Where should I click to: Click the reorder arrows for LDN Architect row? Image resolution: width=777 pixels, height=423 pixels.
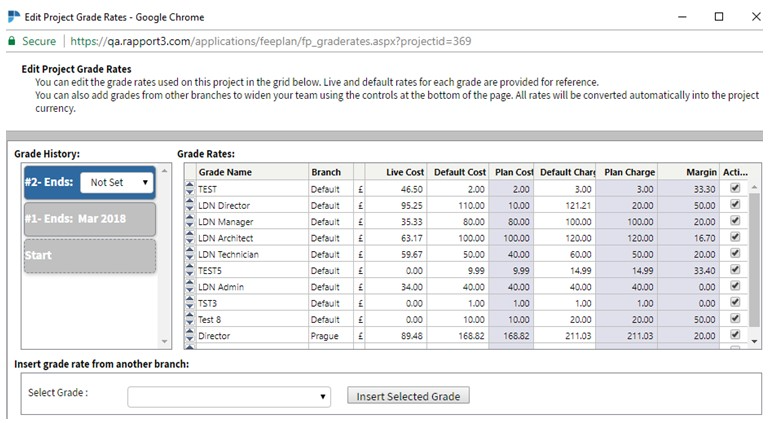(190, 238)
